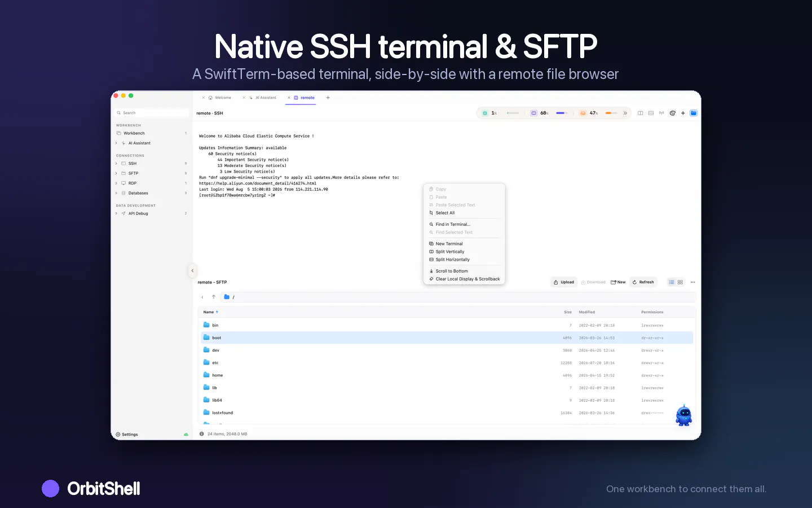Switch to the AI Assistant tab
812x508 pixels.
coord(263,98)
